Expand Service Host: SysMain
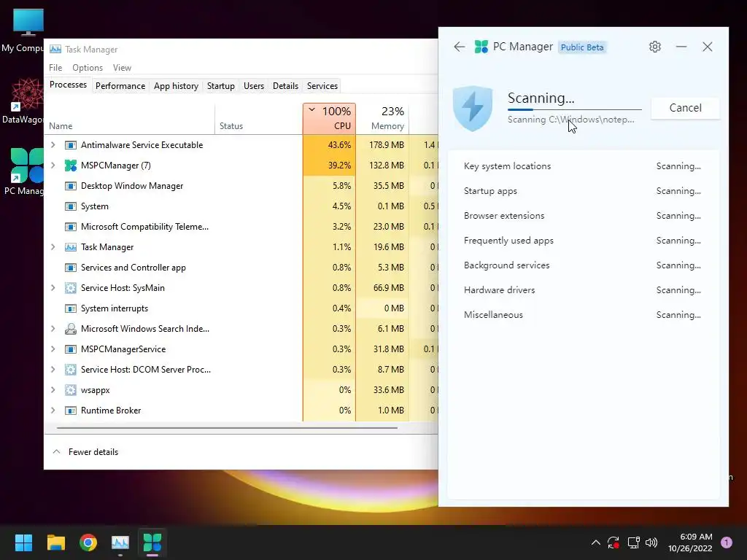Viewport: 747px width, 560px height. pyautogui.click(x=53, y=287)
